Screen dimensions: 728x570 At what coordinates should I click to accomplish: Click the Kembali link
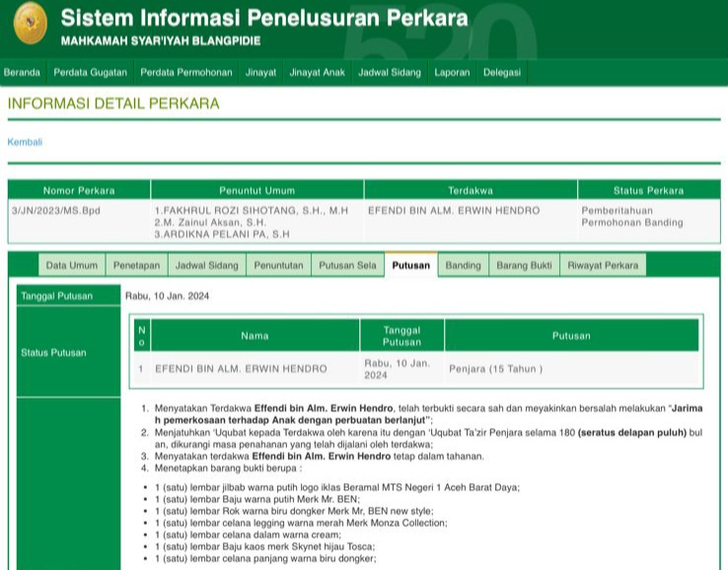[25, 142]
